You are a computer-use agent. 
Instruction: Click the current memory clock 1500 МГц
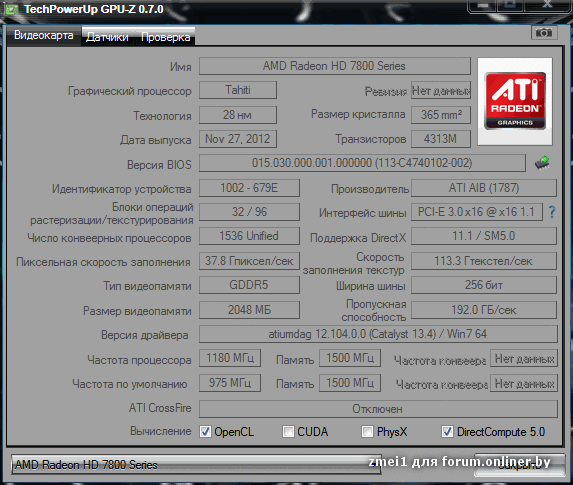coord(350,358)
